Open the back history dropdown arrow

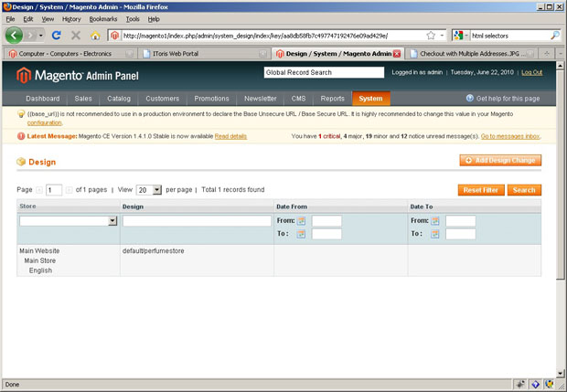(x=40, y=36)
